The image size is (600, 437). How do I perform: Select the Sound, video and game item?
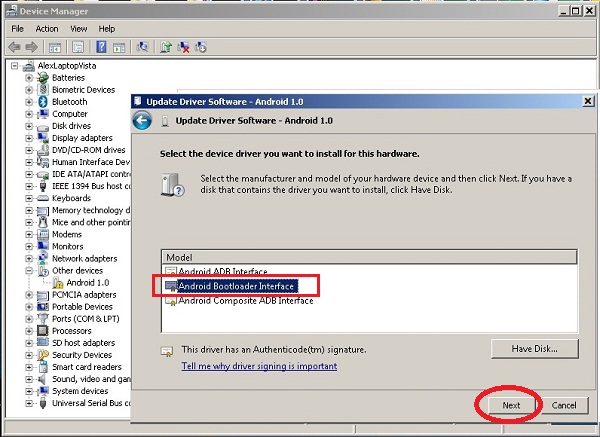click(91, 379)
